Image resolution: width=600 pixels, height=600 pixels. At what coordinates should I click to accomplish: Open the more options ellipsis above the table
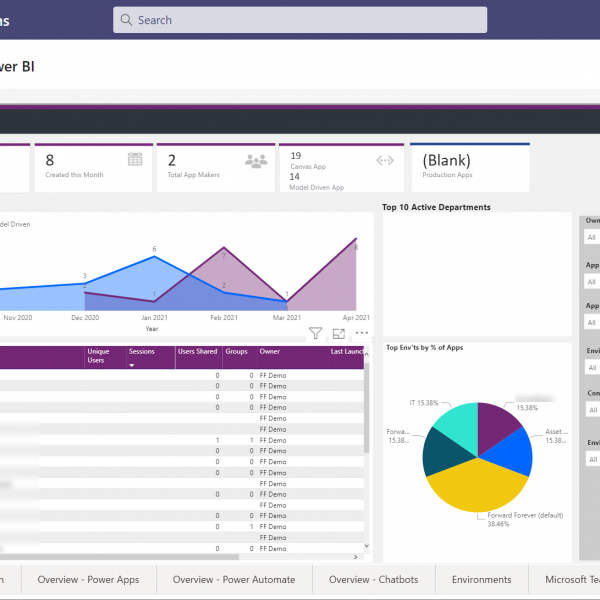coord(362,333)
